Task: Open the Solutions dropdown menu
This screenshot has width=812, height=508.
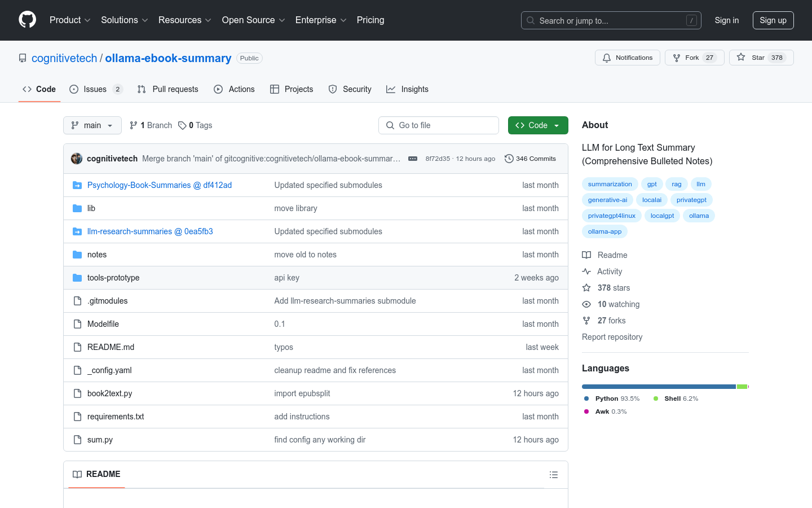Action: [x=124, y=20]
